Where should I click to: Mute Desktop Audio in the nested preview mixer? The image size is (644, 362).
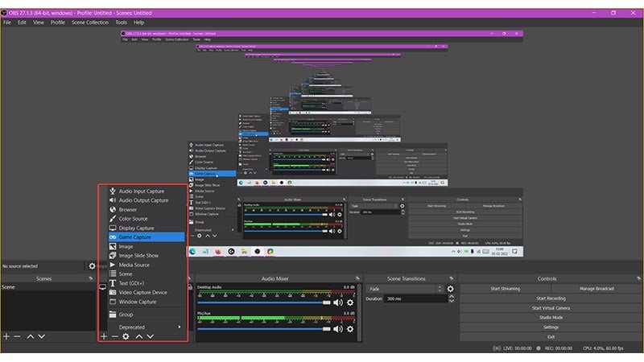(x=332, y=215)
